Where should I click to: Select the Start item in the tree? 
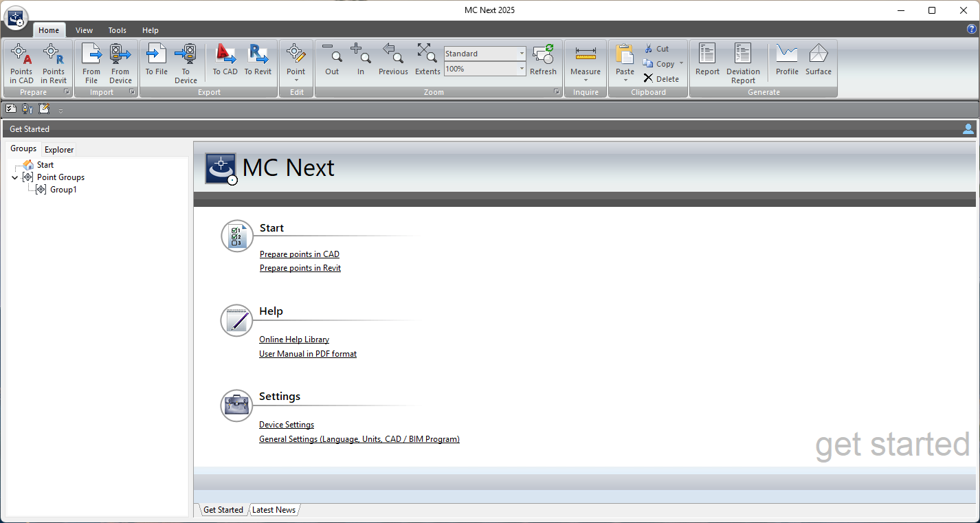[45, 165]
